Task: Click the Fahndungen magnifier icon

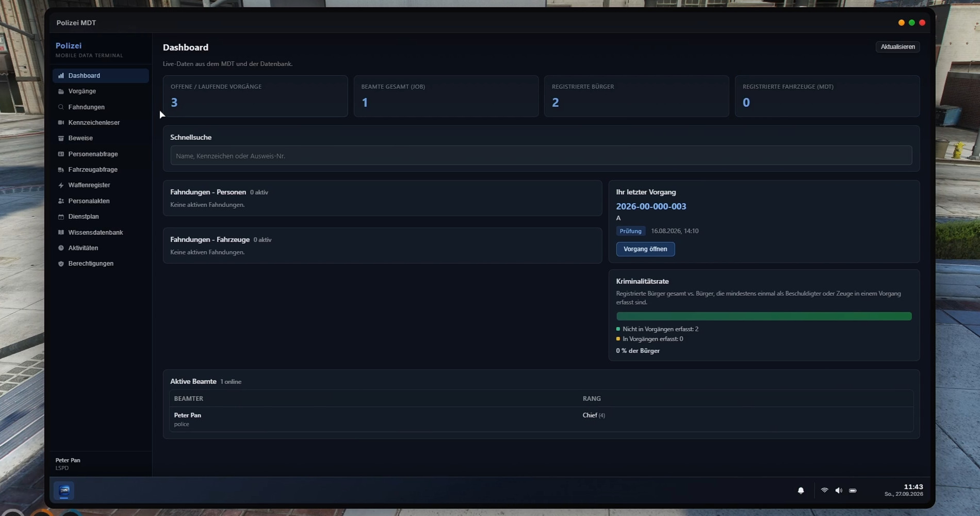Action: coord(61,107)
